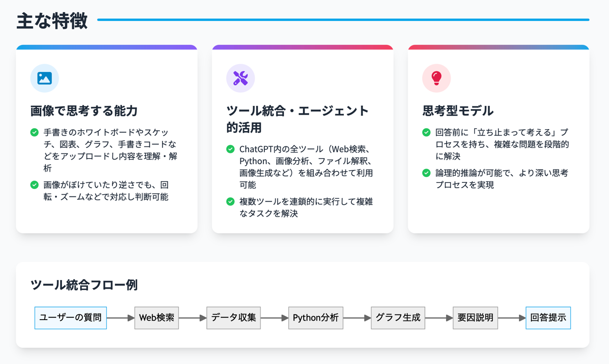
Task: Click the red lightbulb icon
Action: coord(436,78)
